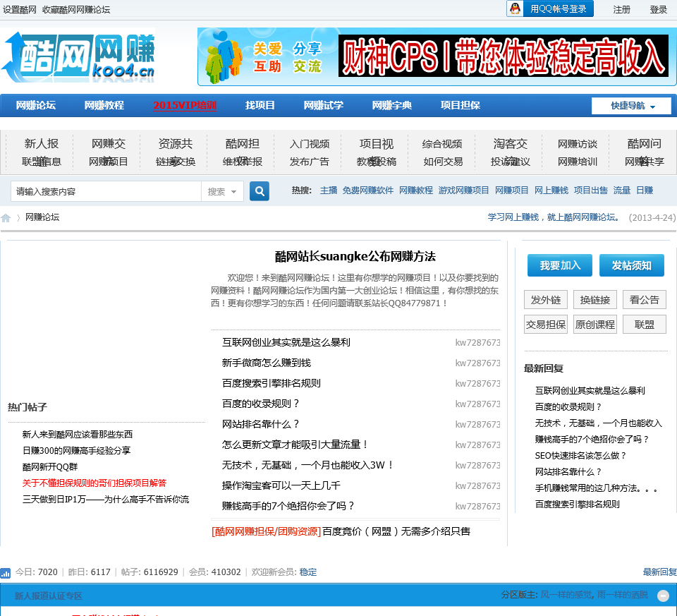Image resolution: width=677 pixels, height=616 pixels.
Task: Select hot search term 免费网赚软件
Action: pyautogui.click(x=368, y=191)
